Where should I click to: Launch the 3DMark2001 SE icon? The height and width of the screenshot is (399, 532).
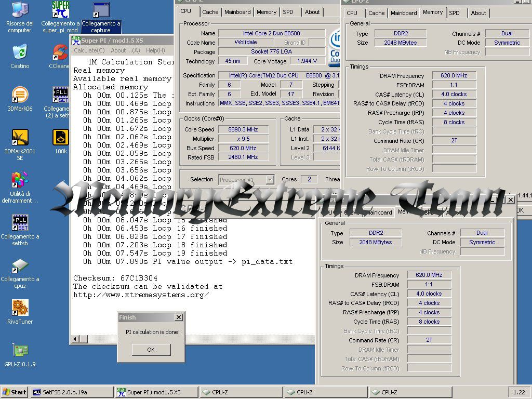coord(20,138)
